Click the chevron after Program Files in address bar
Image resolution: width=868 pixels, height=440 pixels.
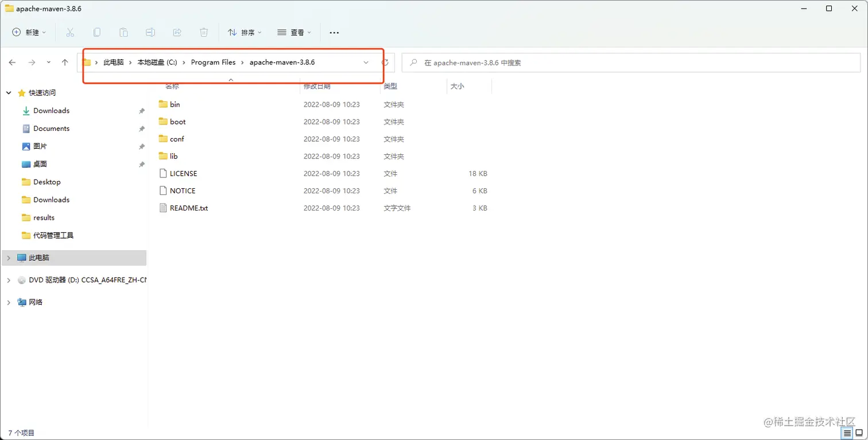[243, 63]
